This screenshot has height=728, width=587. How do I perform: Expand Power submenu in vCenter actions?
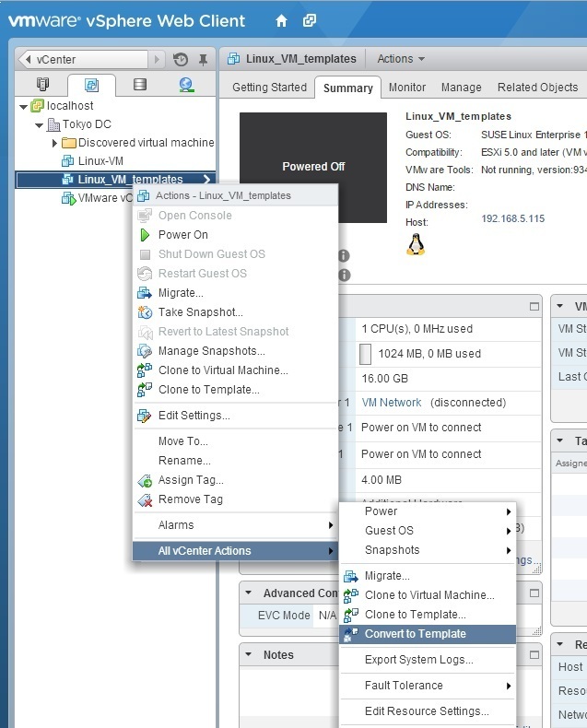(x=428, y=511)
